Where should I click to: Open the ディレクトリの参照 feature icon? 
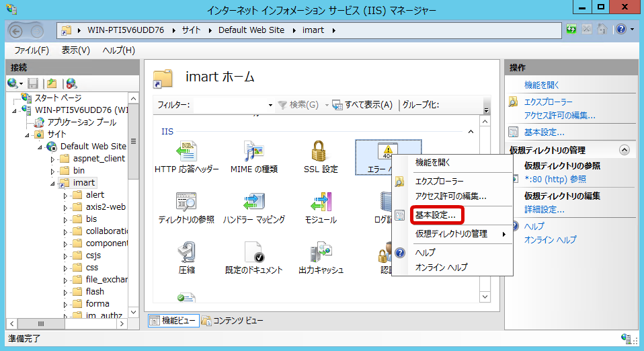[186, 208]
